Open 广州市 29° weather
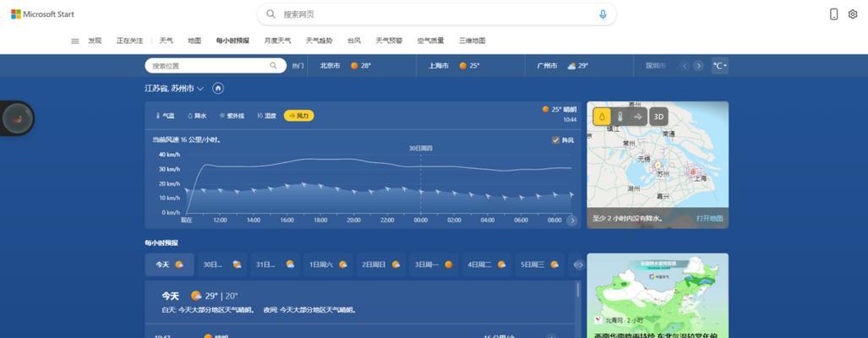The width and height of the screenshot is (868, 338). tap(562, 66)
